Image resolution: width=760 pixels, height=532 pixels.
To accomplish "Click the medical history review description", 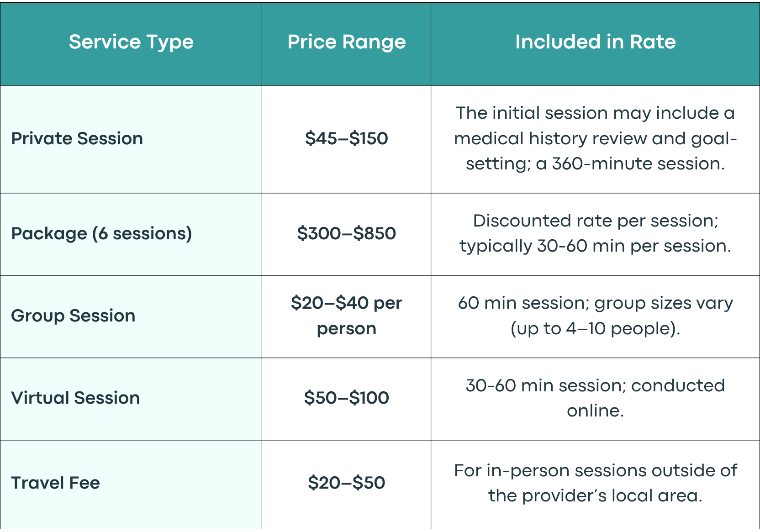I will pos(595,138).
